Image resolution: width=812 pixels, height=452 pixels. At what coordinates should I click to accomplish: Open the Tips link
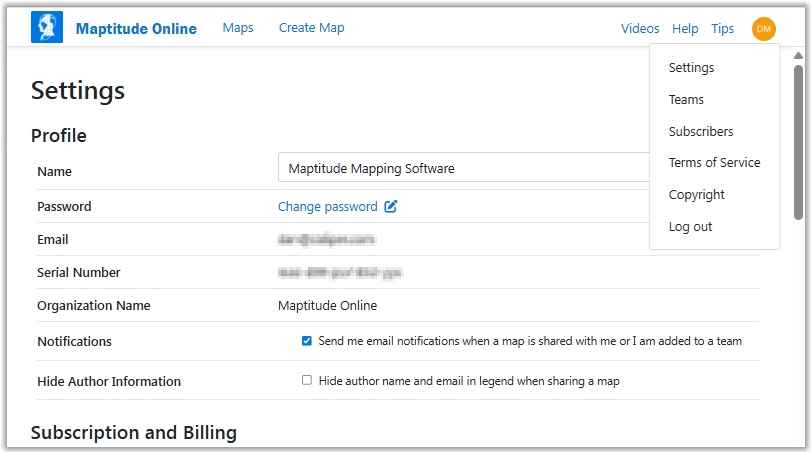point(722,29)
